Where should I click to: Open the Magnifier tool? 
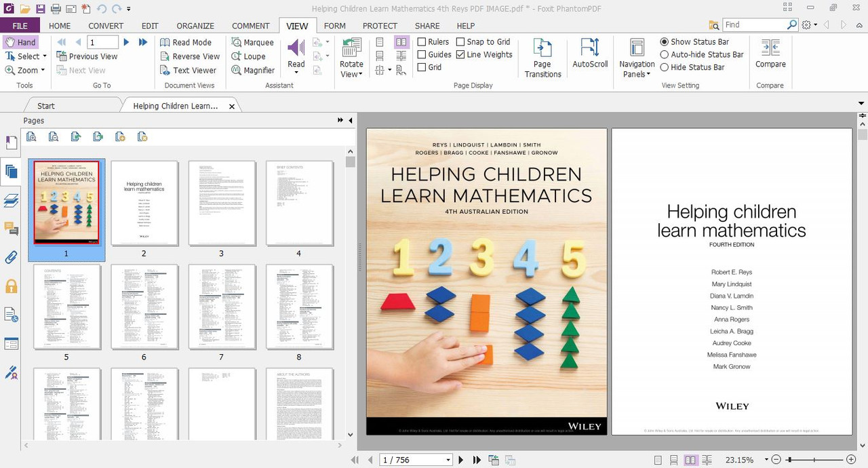pos(253,70)
